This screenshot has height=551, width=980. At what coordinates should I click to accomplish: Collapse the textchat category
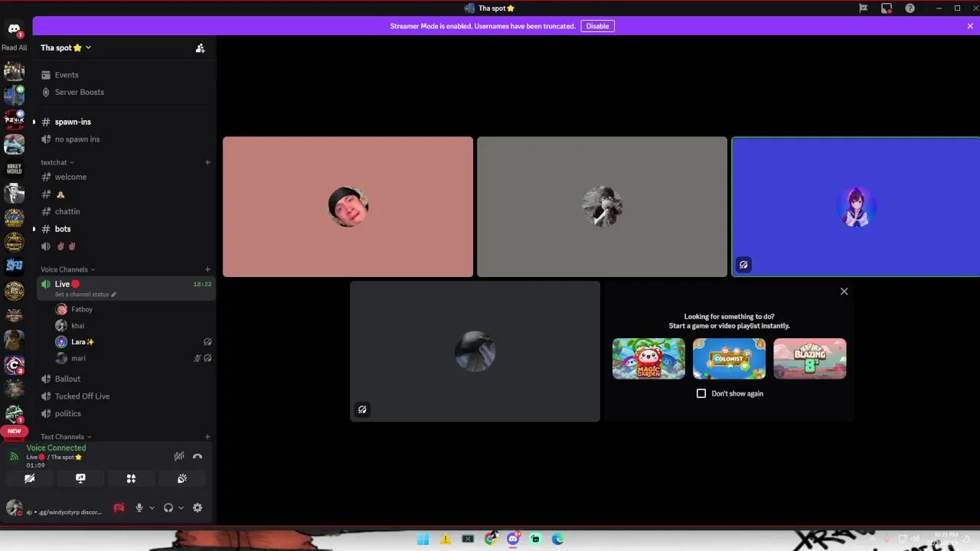(x=57, y=162)
